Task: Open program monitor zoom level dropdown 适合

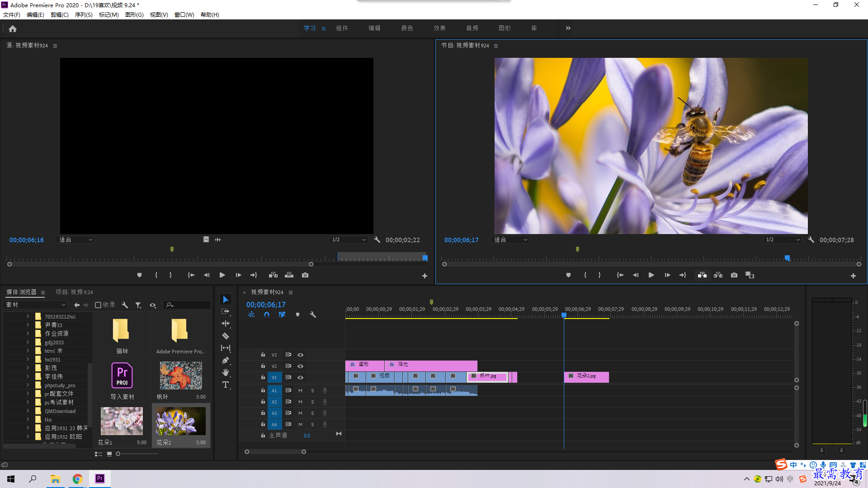Action: pos(510,240)
